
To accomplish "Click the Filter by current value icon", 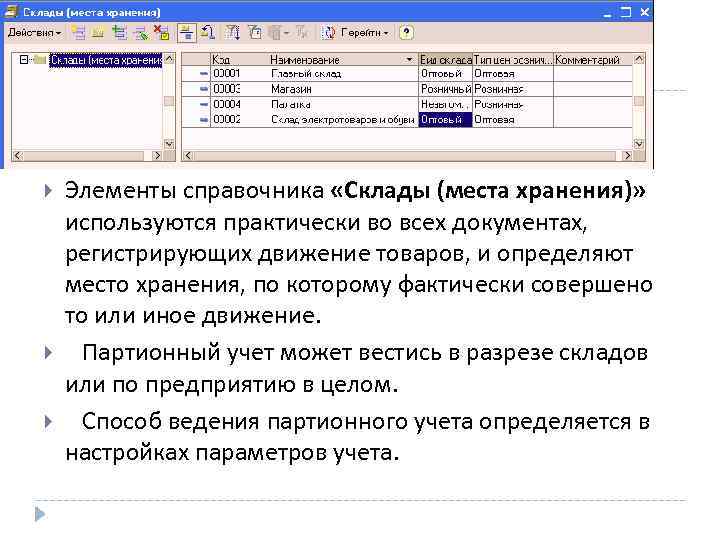I will [255, 33].
